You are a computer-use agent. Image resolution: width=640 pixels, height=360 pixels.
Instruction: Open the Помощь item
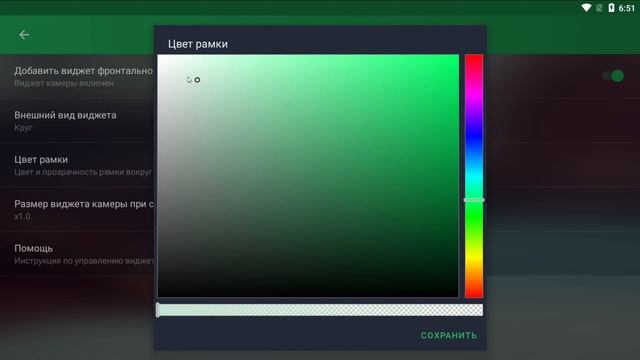pyautogui.click(x=77, y=254)
